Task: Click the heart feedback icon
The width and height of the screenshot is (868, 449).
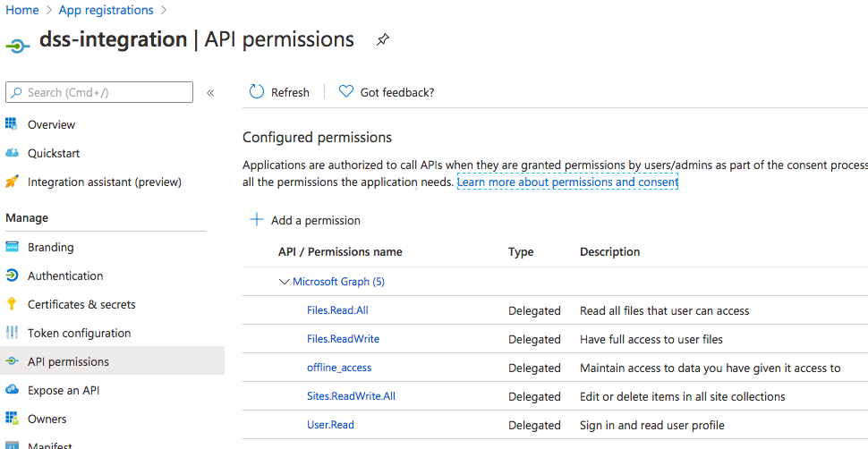Action: 346,92
